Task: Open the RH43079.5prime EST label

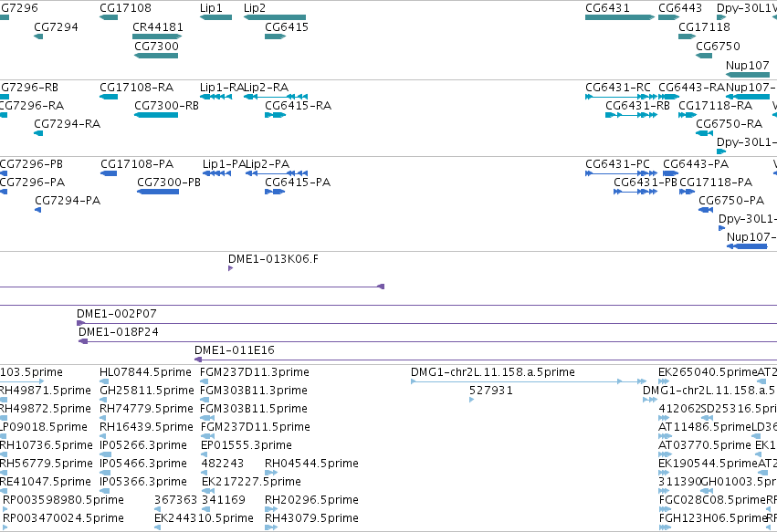Action: [x=311, y=518]
